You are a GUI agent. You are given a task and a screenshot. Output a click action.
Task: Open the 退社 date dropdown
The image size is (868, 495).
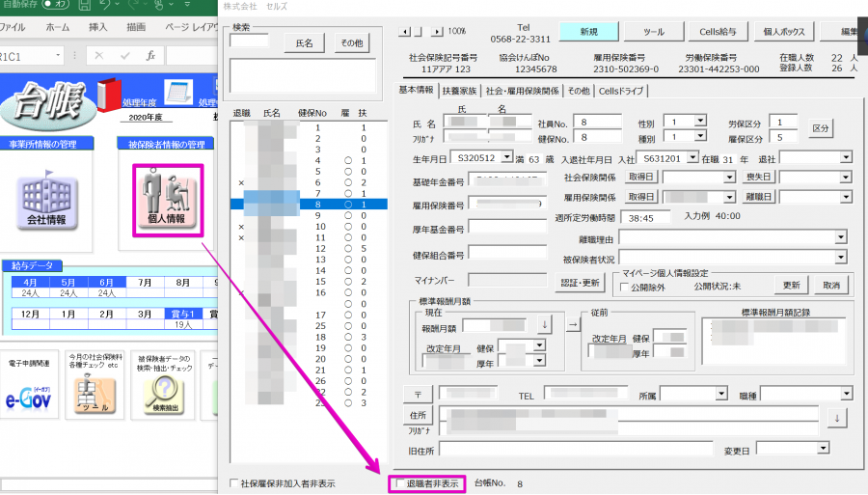point(846,158)
